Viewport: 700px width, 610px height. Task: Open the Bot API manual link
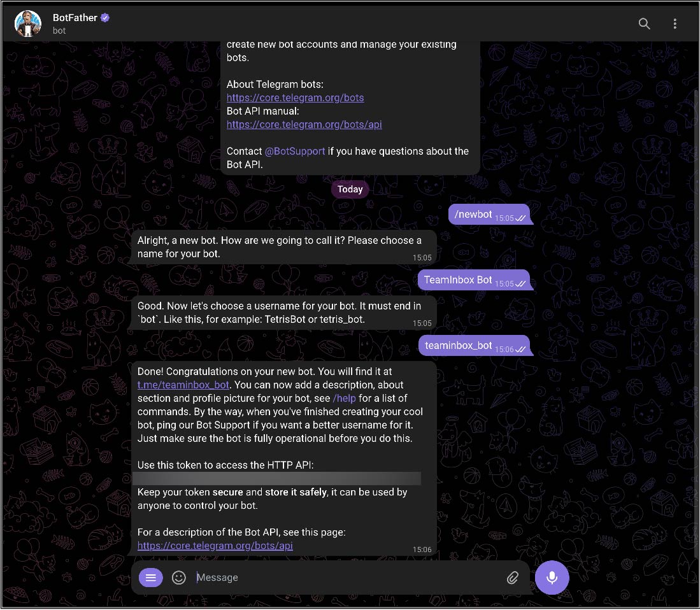304,125
